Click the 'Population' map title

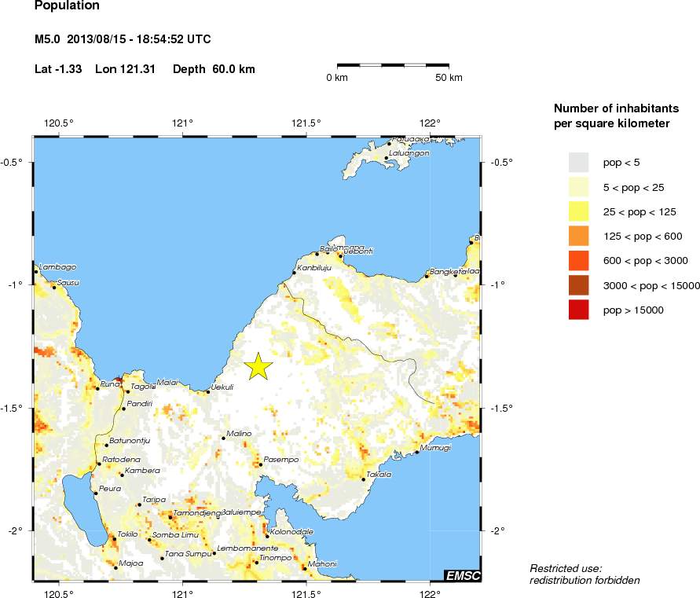(68, 6)
